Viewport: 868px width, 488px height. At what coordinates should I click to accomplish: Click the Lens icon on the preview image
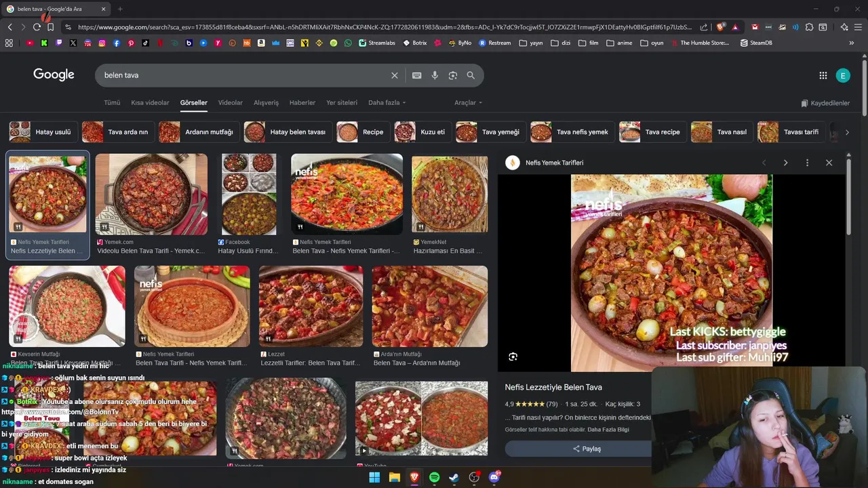click(x=513, y=357)
